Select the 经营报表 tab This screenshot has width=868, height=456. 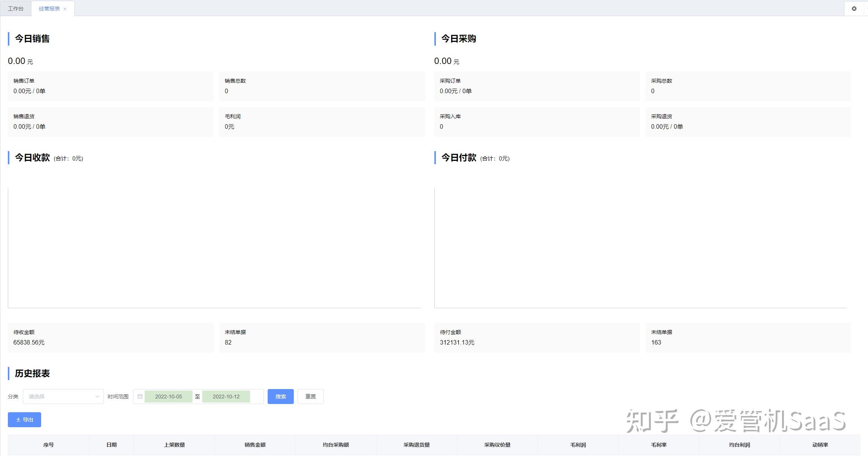click(49, 9)
